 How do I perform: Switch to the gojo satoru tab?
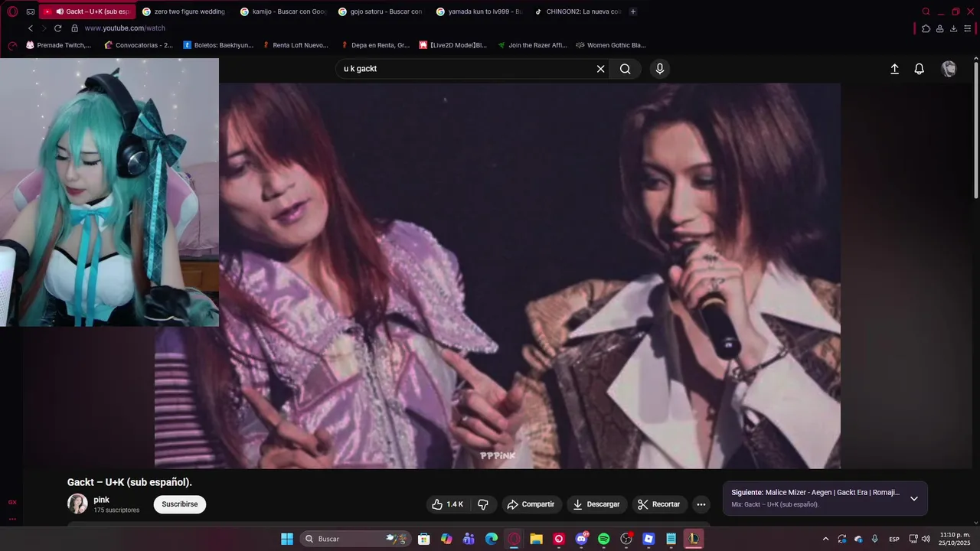[381, 11]
